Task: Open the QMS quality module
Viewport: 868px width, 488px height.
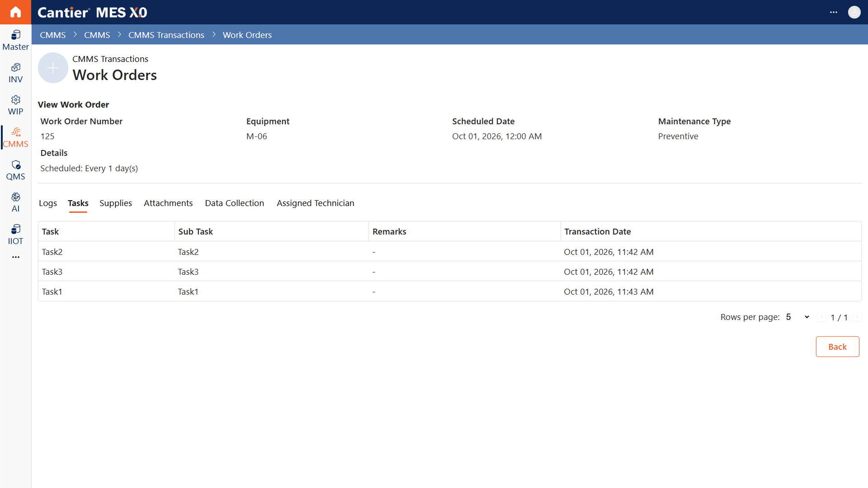Action: [15, 170]
